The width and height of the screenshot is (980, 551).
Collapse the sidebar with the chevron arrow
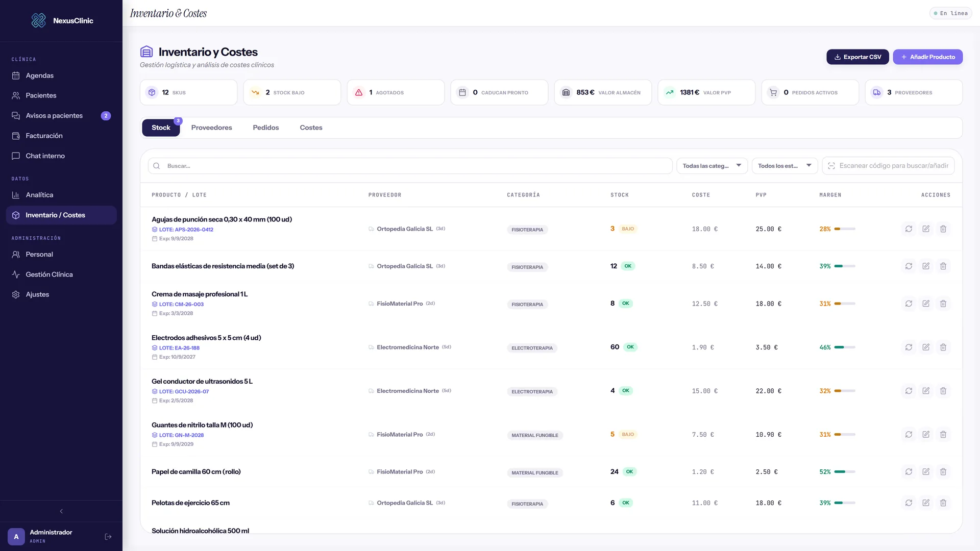point(61,511)
